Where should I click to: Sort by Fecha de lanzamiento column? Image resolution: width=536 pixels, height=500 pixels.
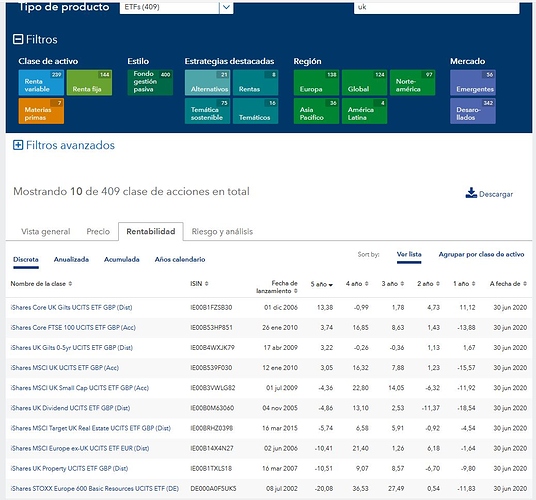(x=277, y=287)
